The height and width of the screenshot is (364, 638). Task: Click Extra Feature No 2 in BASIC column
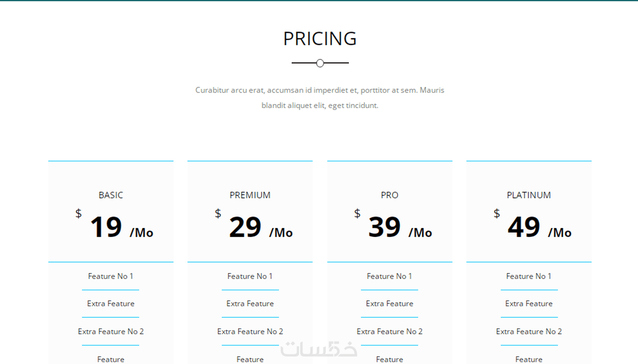tap(111, 331)
